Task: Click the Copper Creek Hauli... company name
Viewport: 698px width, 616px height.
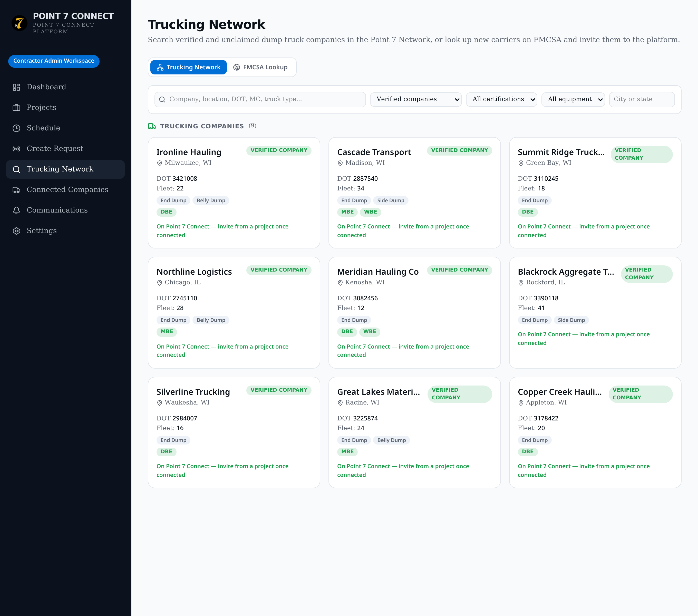Action: pos(560,392)
